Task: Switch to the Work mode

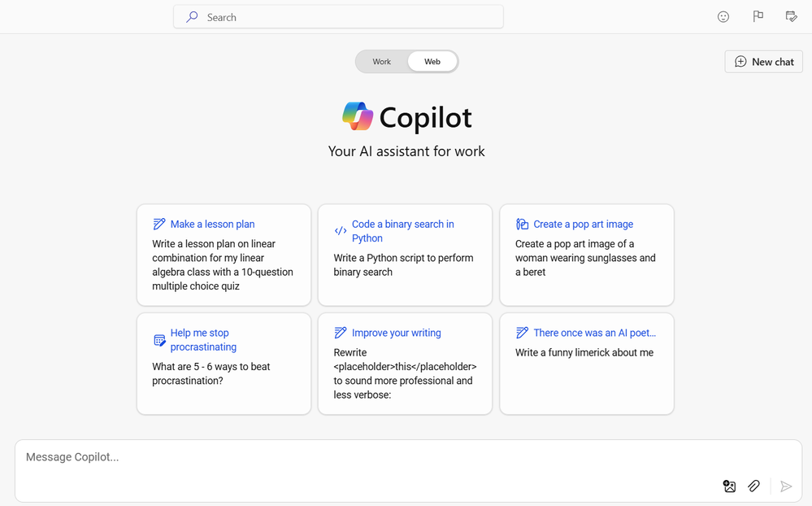Action: [382, 62]
